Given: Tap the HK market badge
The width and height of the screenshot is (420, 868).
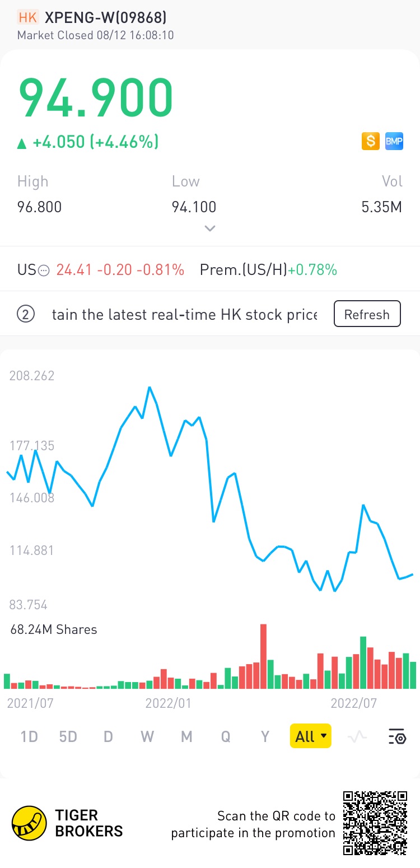Looking at the screenshot, I should 27,17.
